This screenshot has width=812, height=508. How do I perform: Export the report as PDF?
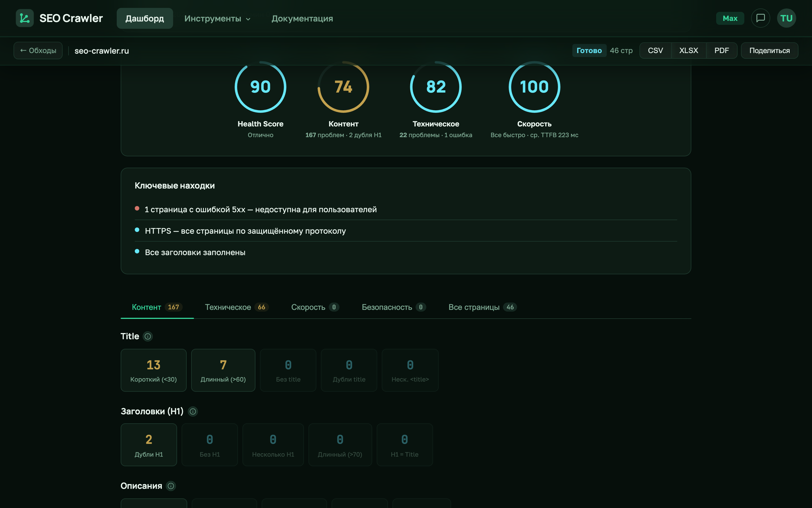721,51
